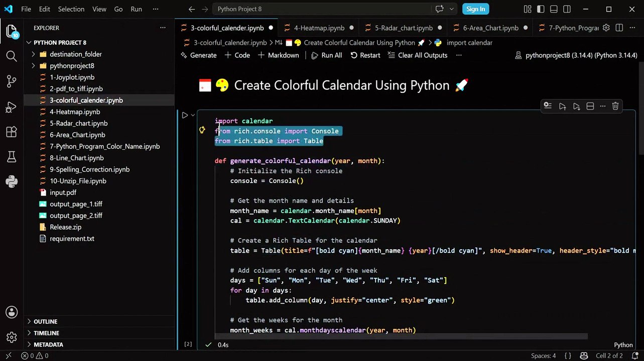Switch to the 5-Radar_chart.ipynb tab
Screen dimensions: 644x361
(x=404, y=28)
